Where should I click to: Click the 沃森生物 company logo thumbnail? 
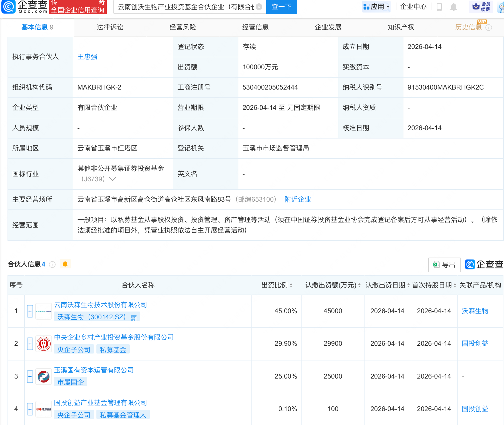(x=44, y=311)
